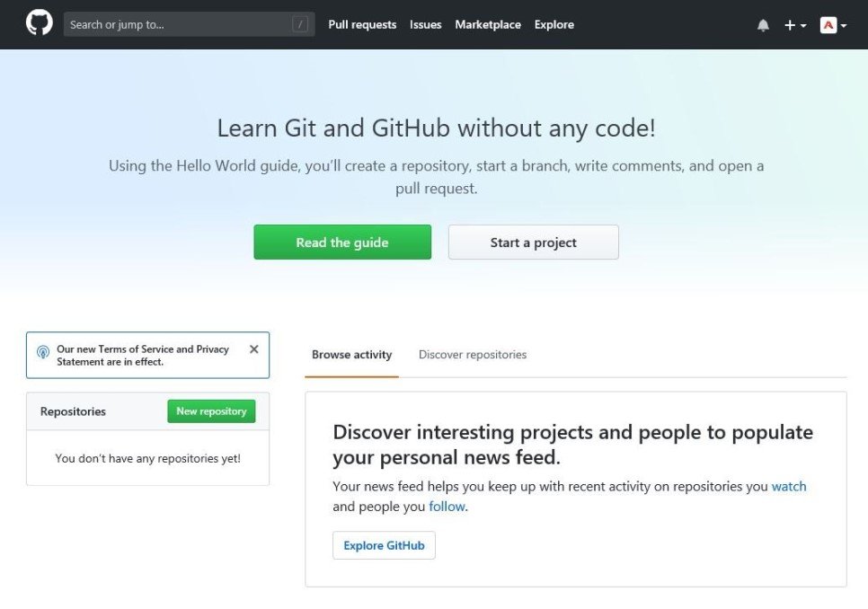Click the GitHub Octocat logo
Image resolution: width=868 pixels, height=609 pixels.
(40, 23)
